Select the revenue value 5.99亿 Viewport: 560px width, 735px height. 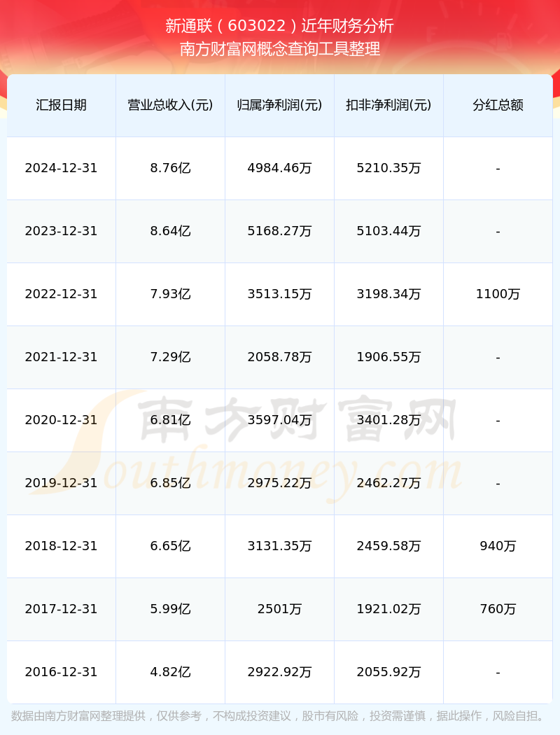[x=170, y=609]
